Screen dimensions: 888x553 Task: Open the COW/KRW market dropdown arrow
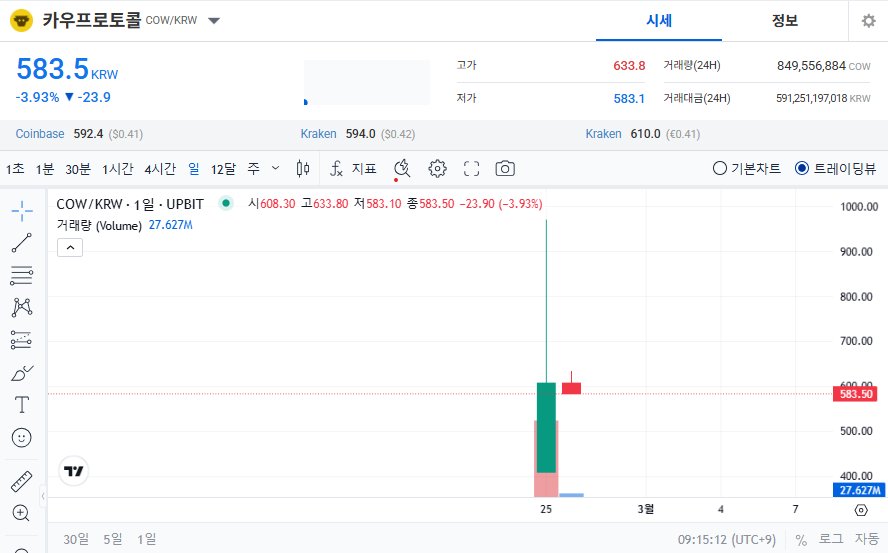pos(214,21)
